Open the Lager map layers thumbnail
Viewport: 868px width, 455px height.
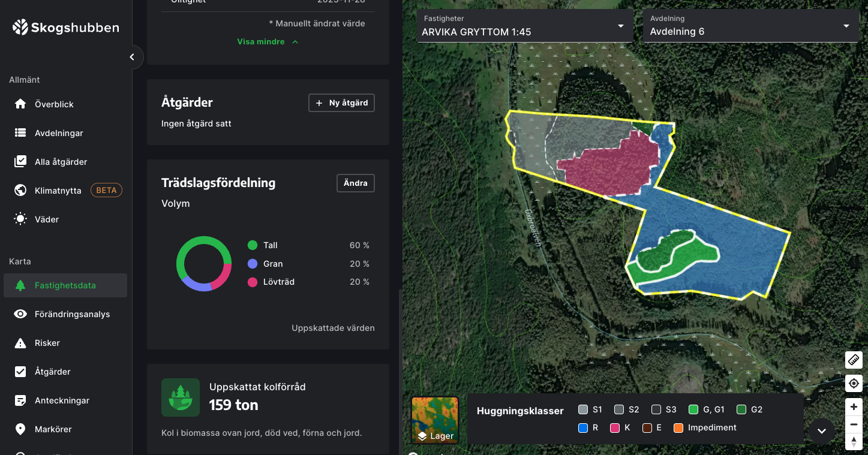point(435,420)
